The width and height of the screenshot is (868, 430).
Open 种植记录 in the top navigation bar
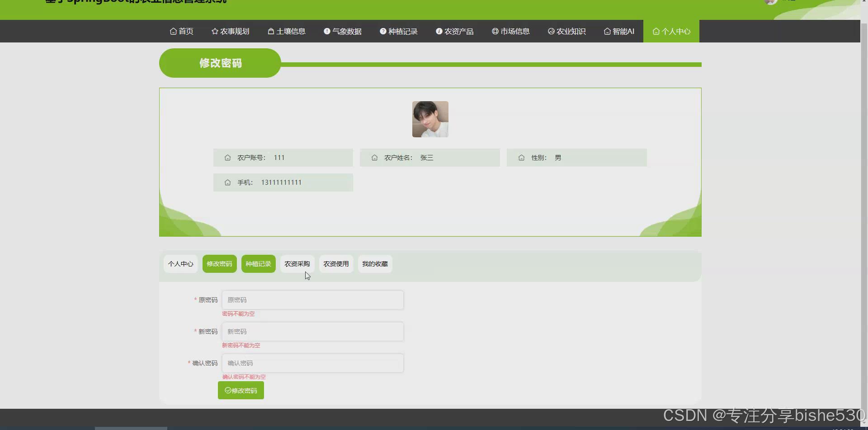point(398,31)
